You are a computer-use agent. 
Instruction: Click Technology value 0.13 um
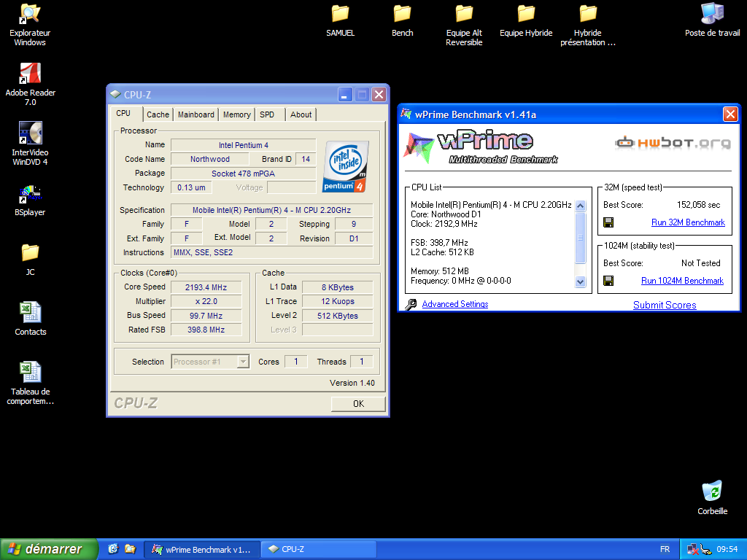(191, 187)
